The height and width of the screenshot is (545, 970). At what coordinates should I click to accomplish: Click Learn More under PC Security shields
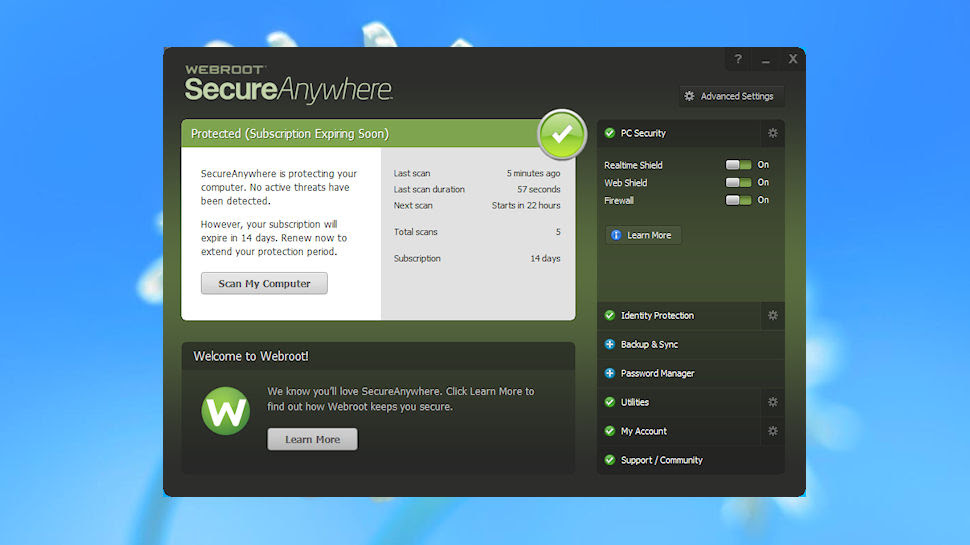tap(643, 235)
